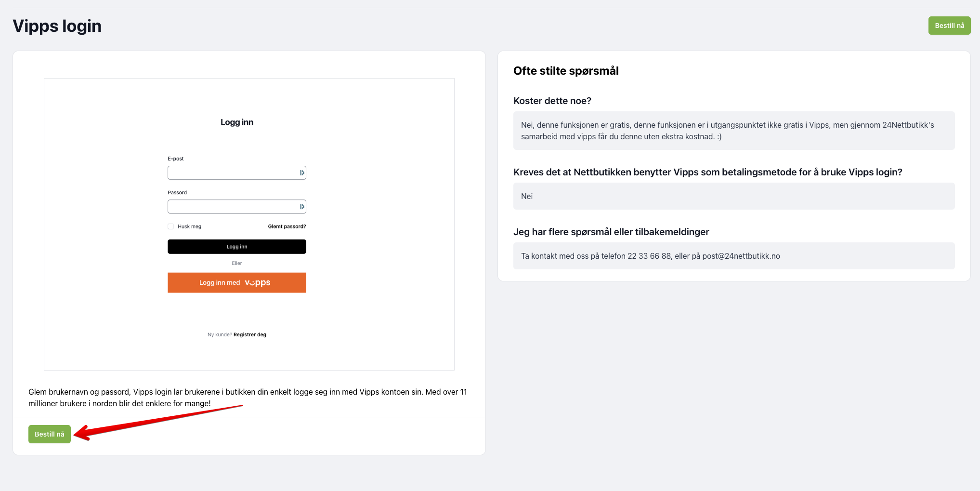The image size is (980, 491).
Task: Click the password manager icon in Passord field
Action: 302,207
